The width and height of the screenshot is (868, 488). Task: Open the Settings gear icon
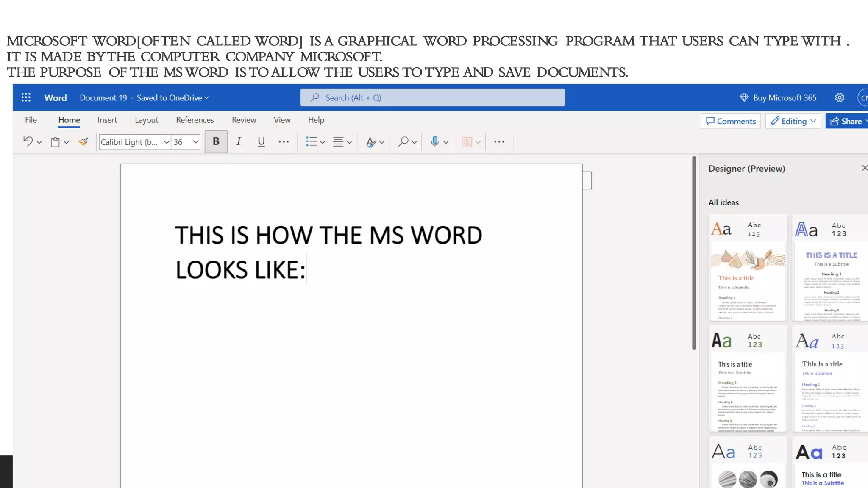click(x=840, y=98)
